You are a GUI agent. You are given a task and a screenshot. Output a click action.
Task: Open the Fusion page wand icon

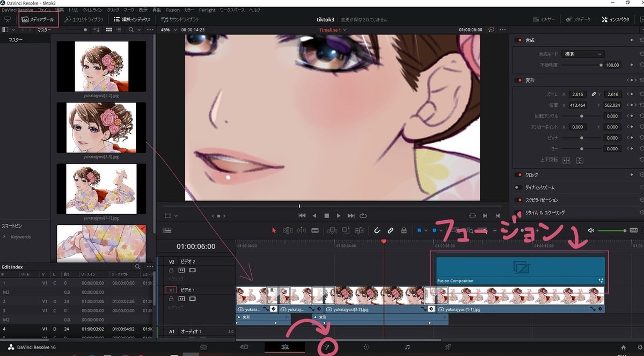(x=326, y=347)
